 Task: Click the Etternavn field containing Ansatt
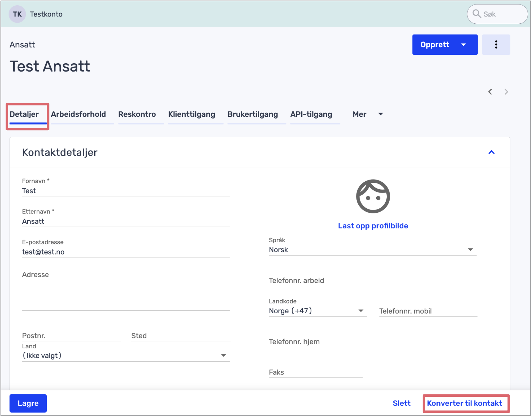[126, 222]
